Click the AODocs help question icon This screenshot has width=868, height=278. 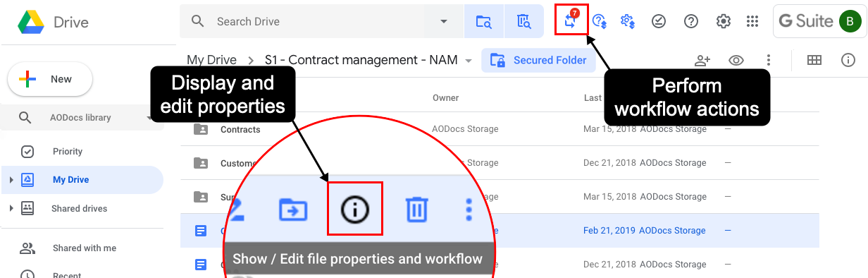600,21
